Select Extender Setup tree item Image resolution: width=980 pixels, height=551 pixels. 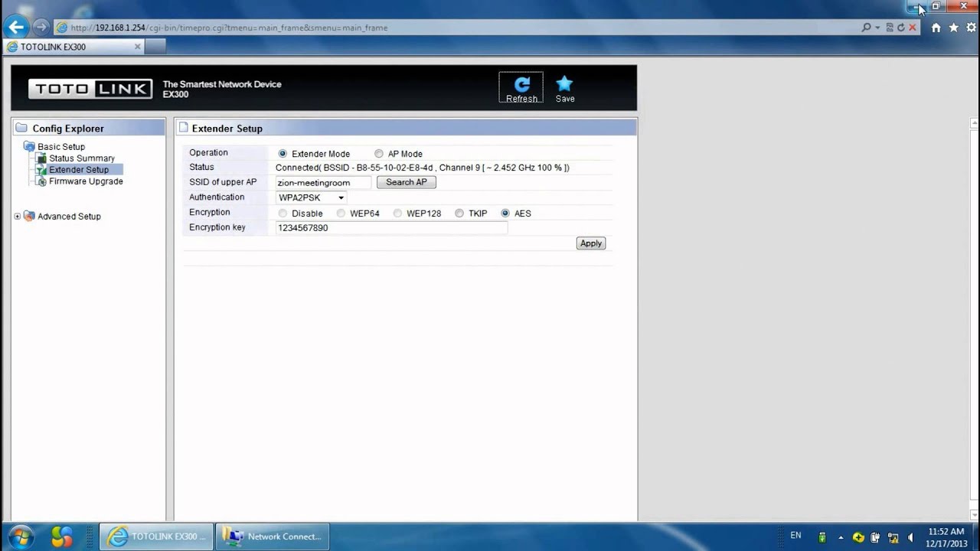(79, 170)
